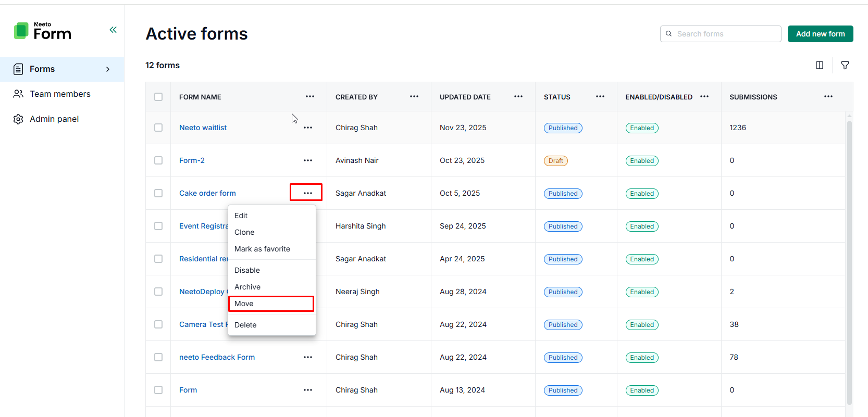Check the Neeto waitlist row checkbox

click(x=158, y=128)
